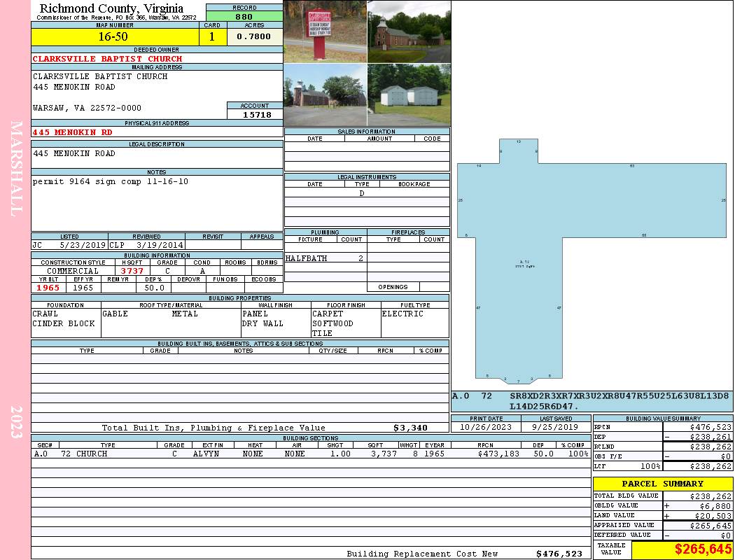Image resolution: width=735 pixels, height=560 pixels.
Task: Click the Card number 1 field
Action: (213, 36)
